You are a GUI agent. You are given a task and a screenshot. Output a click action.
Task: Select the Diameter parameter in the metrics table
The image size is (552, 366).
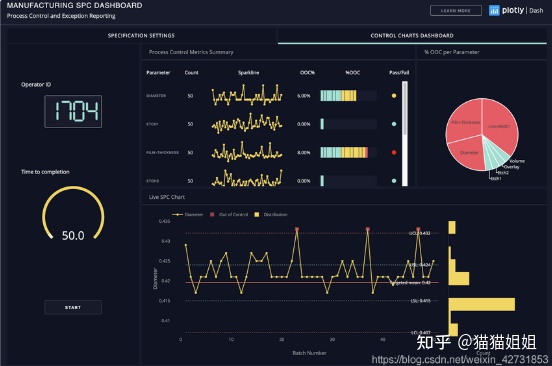pos(156,96)
